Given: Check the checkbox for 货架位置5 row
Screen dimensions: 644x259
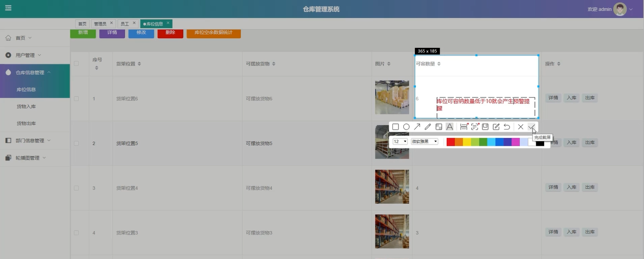Looking at the screenshot, I should (x=76, y=143).
